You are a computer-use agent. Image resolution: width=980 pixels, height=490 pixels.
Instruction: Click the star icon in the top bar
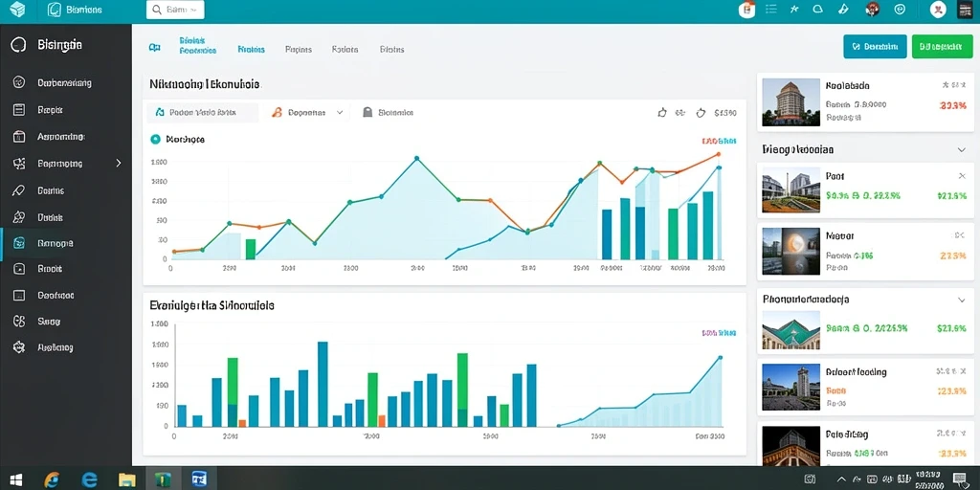click(x=794, y=10)
